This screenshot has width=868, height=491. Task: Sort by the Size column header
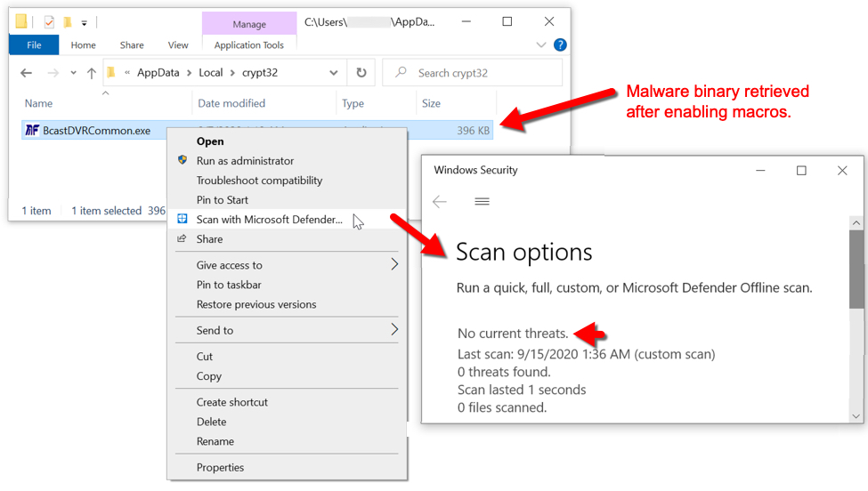coord(431,103)
